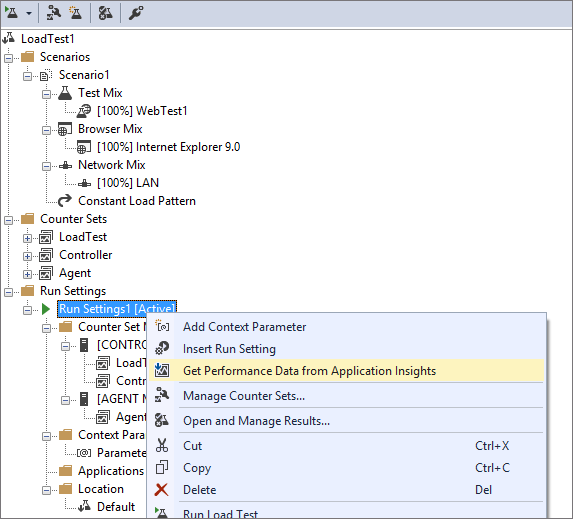573x519 pixels.
Task: Click the Browser Mix icon
Action: click(65, 129)
